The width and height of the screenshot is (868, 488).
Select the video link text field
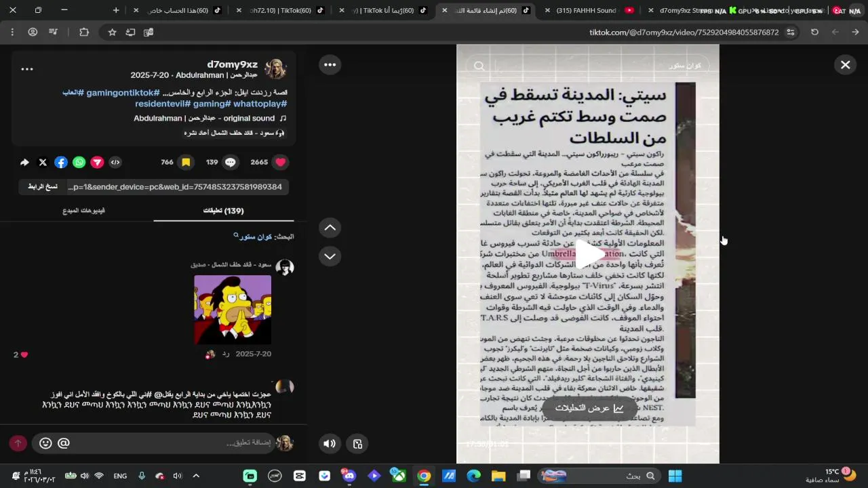click(x=176, y=187)
